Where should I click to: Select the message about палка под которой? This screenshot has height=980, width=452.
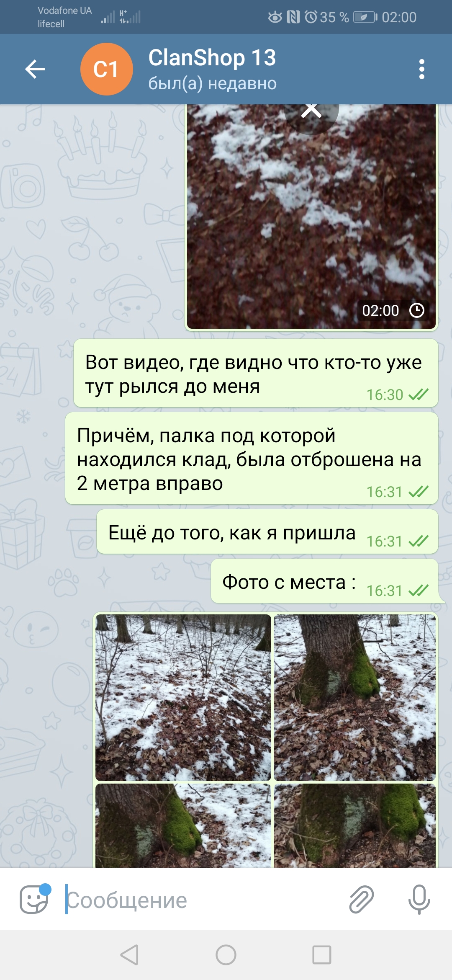(252, 459)
